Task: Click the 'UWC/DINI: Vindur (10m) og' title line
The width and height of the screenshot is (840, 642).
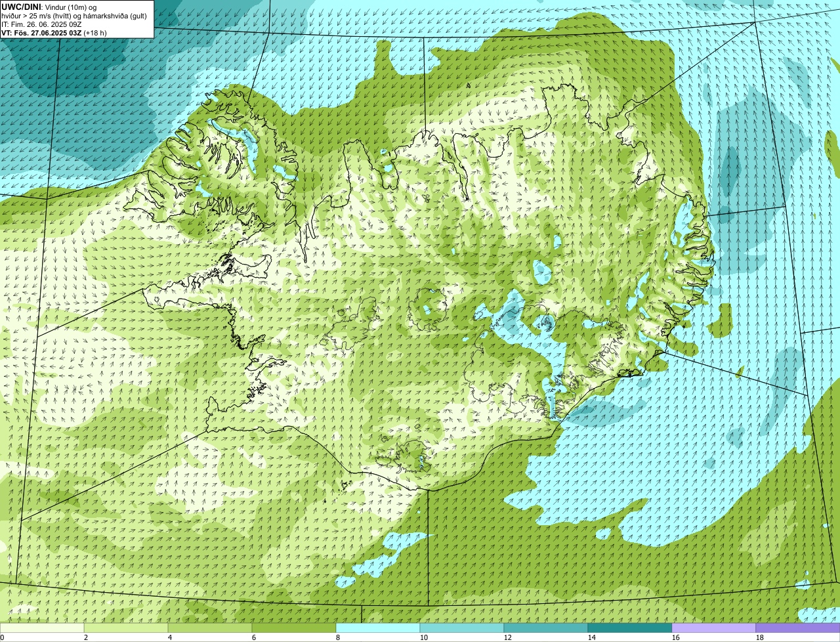Action: click(49, 7)
